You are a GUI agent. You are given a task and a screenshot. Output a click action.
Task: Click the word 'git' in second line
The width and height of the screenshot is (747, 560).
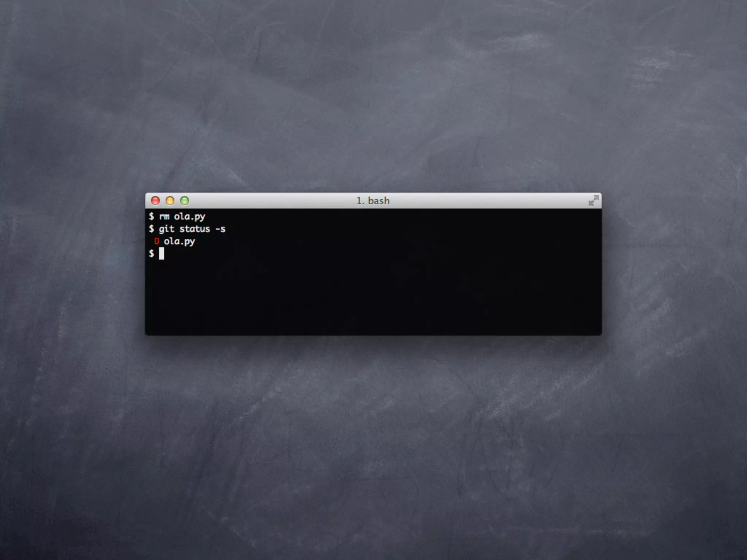coord(166,229)
